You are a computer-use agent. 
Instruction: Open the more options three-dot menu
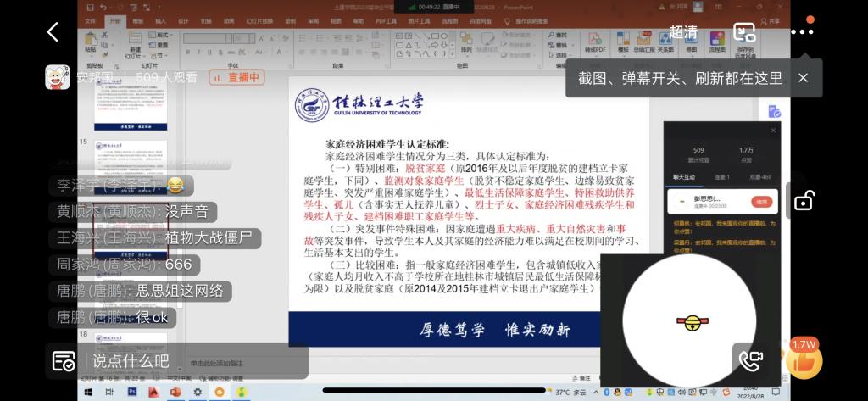(x=802, y=32)
